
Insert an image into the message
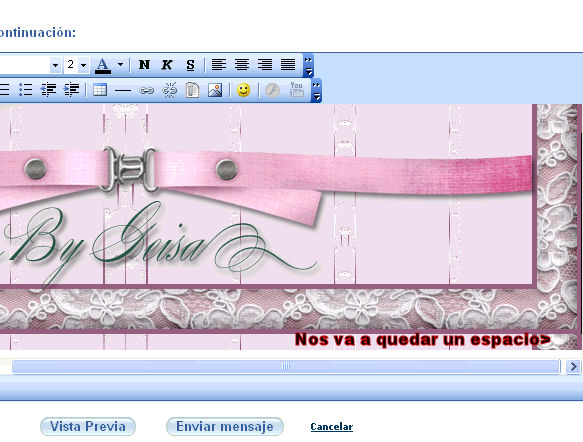[x=215, y=90]
